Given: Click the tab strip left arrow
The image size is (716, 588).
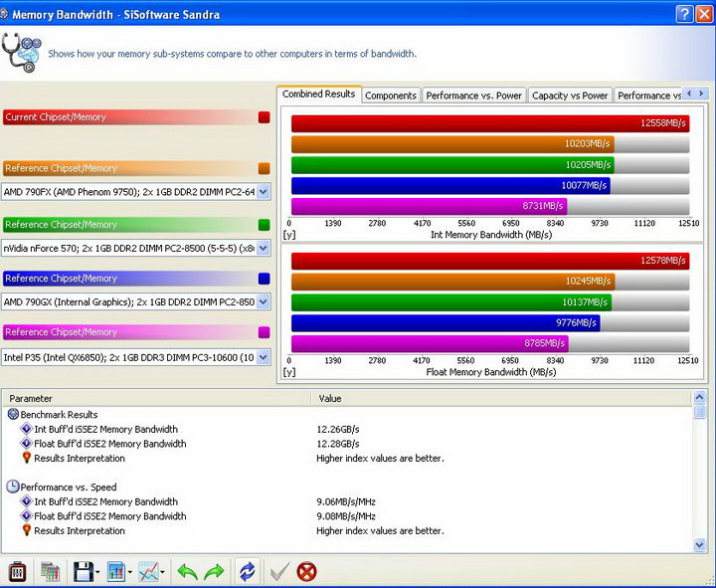Looking at the screenshot, I should 689,94.
